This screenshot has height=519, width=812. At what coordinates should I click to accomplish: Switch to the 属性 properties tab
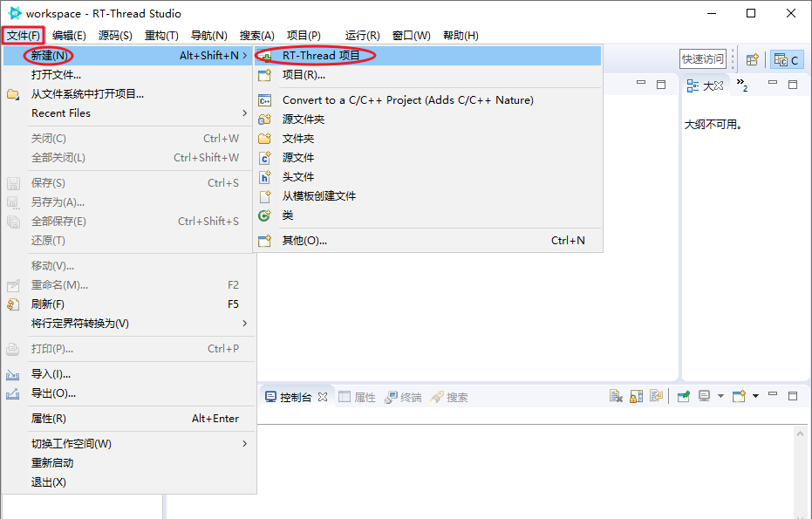coord(358,397)
